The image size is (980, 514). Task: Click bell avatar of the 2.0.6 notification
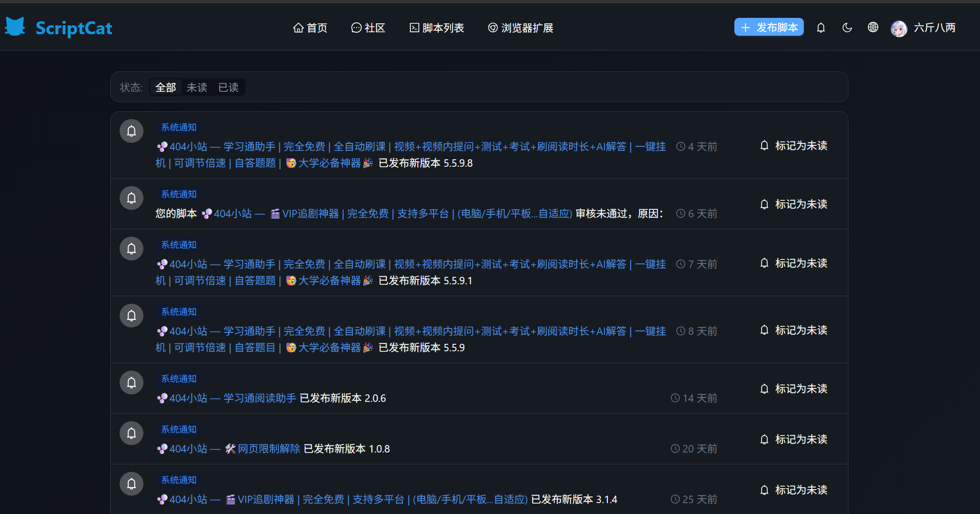(131, 383)
